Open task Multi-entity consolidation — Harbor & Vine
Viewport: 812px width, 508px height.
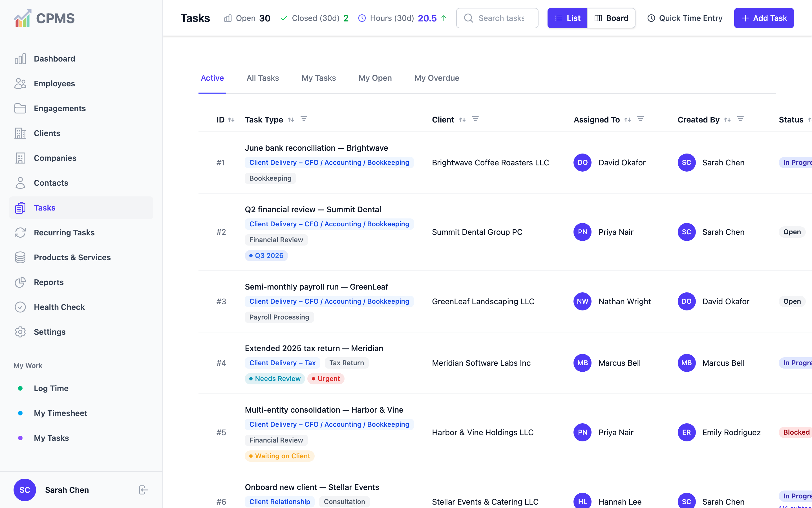(x=324, y=410)
